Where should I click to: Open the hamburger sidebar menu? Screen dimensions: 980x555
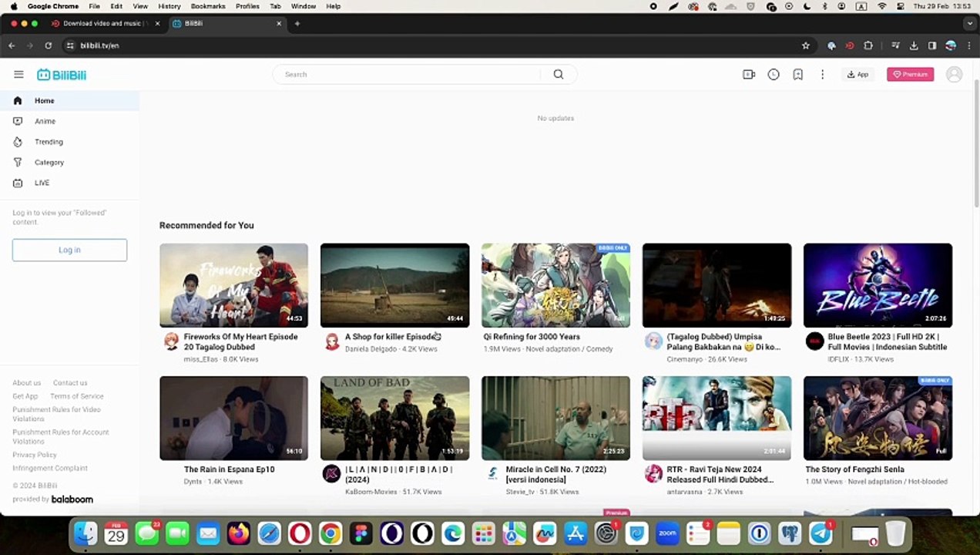pyautogui.click(x=18, y=75)
